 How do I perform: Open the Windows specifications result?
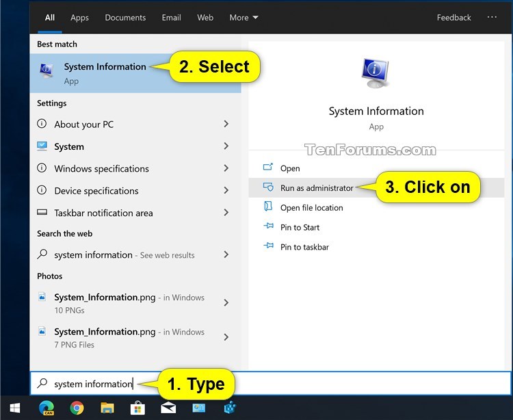(x=135, y=168)
